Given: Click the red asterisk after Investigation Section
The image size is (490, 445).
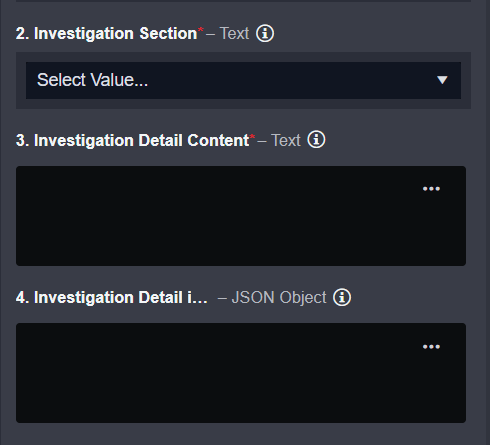Looking at the screenshot, I should click(201, 30).
